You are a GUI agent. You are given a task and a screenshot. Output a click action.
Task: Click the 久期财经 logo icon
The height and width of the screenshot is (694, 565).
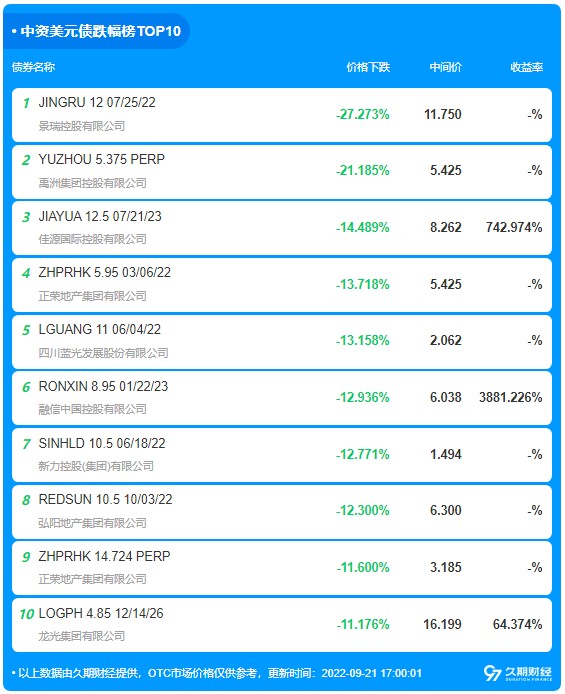click(x=517, y=673)
